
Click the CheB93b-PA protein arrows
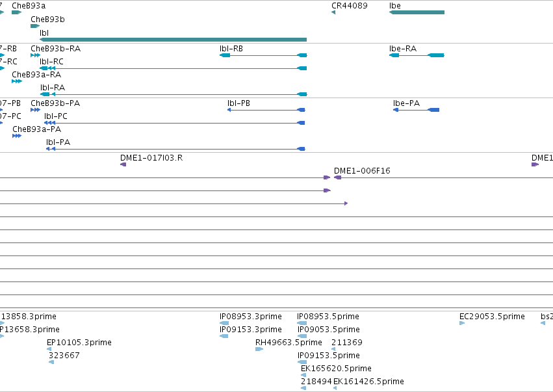click(35, 110)
